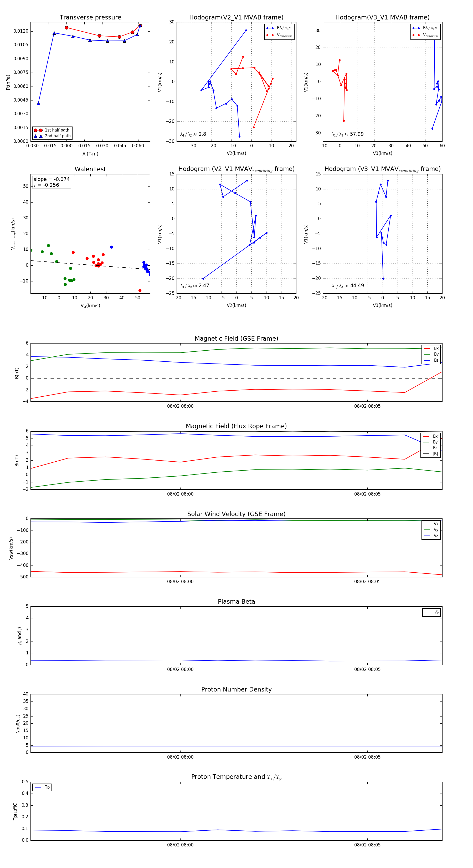Click the lowest blue triangle in Transverse pressure
The image size is (473, 868).
pyautogui.click(x=38, y=103)
